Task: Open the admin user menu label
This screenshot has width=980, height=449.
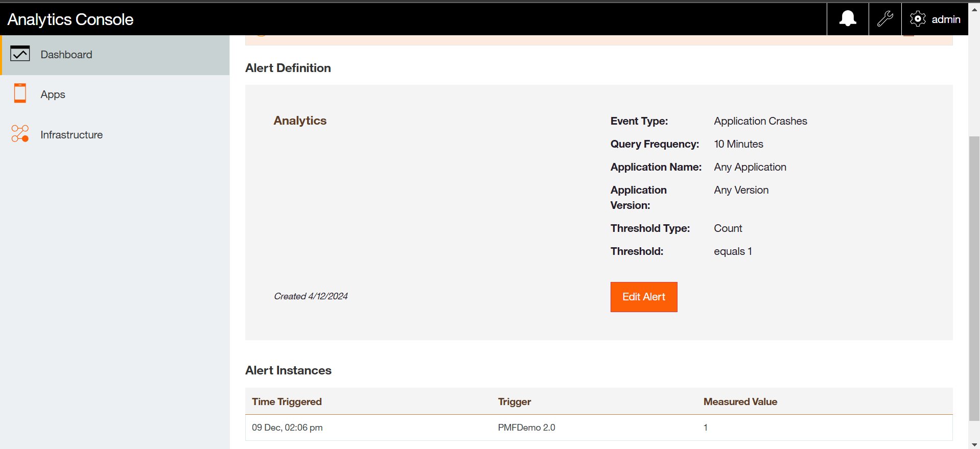Action: pyautogui.click(x=946, y=19)
